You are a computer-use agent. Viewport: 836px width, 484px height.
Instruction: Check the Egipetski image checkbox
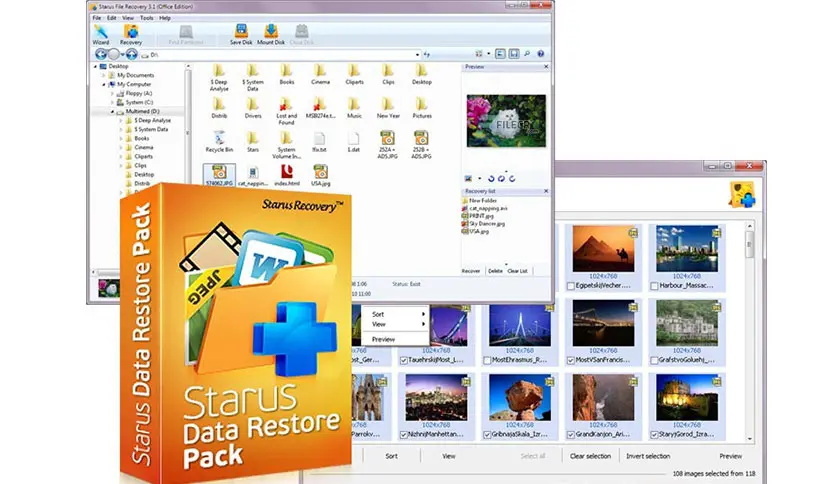572,284
